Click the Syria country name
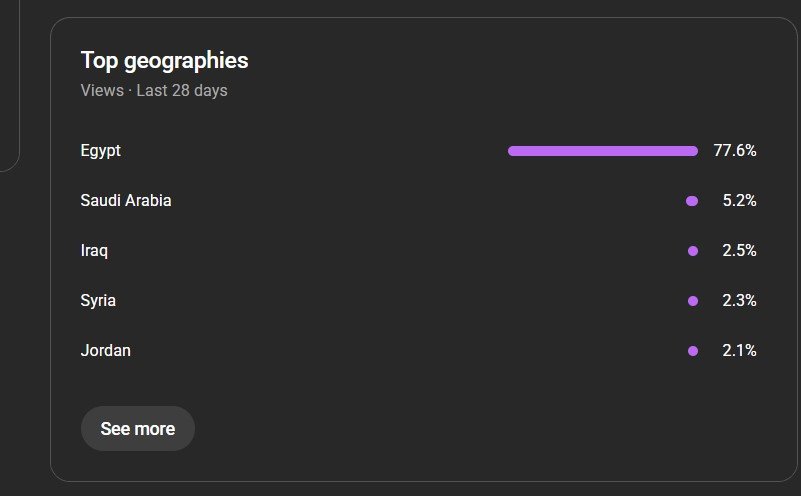The image size is (801, 496). pyautogui.click(x=99, y=301)
